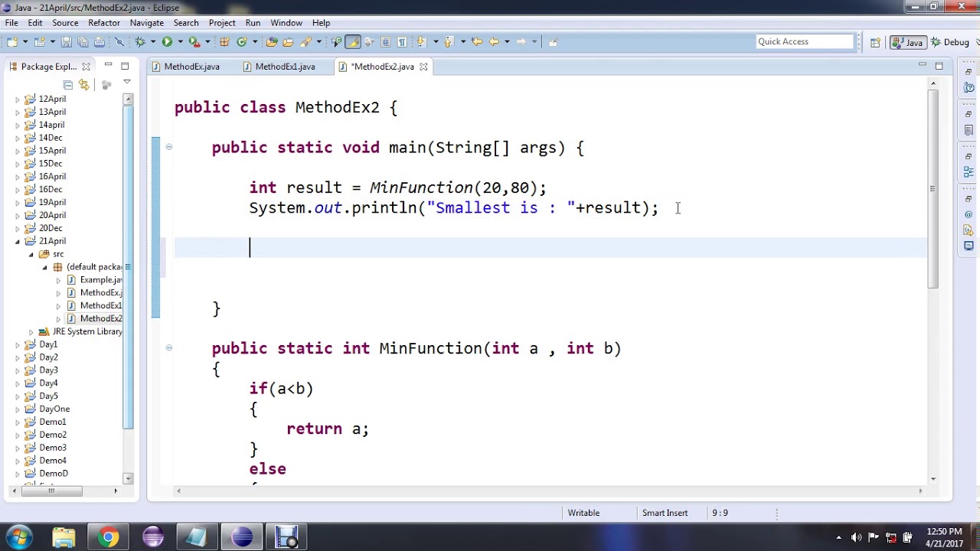Click the Package Explorer vertical scrollbar
980x551 pixels.
[129, 268]
